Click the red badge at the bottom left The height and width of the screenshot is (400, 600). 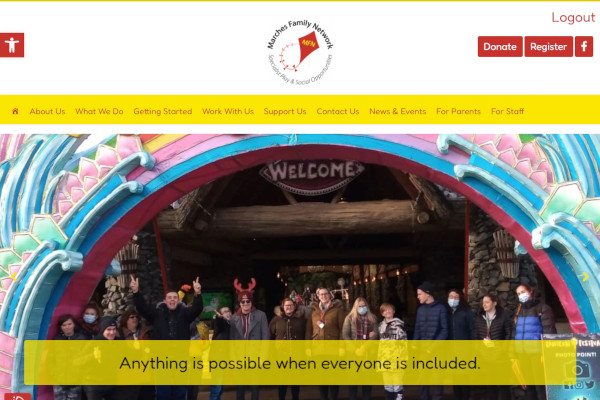18,397
